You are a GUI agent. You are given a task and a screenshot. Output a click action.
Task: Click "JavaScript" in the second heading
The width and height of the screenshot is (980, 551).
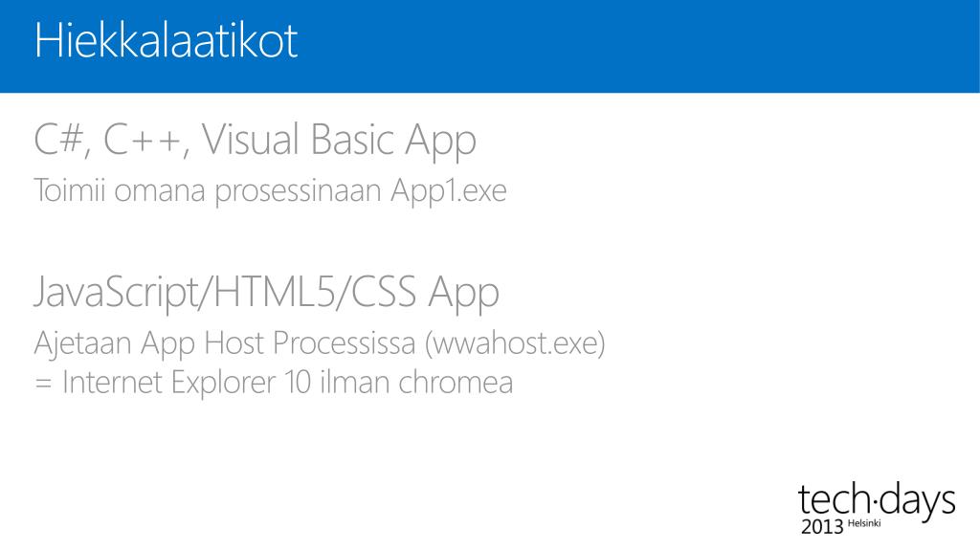tap(116, 293)
